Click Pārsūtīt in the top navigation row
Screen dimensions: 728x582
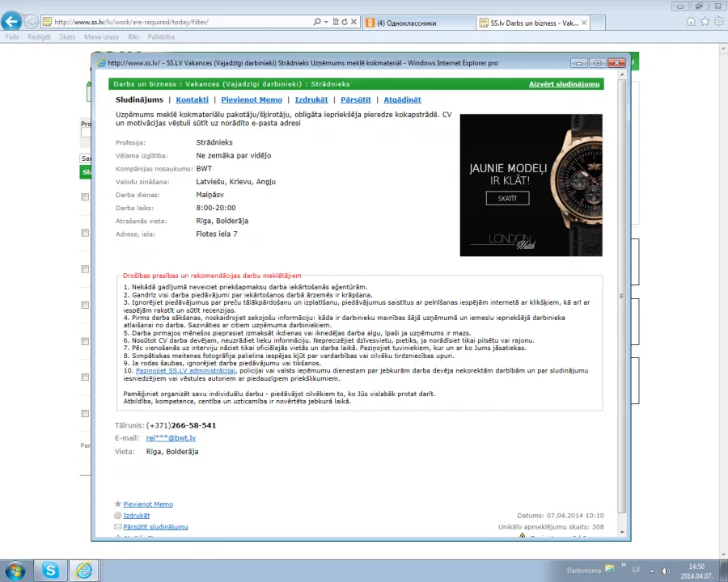[356, 99]
